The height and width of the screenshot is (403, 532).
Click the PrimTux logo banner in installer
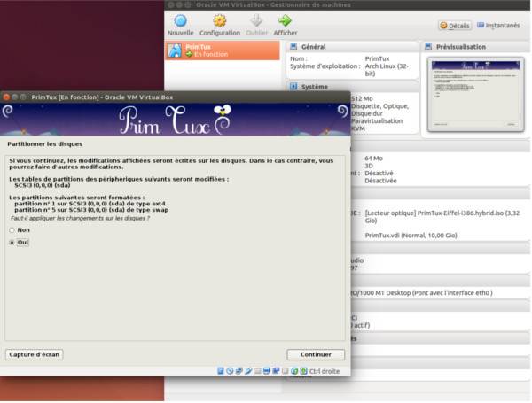click(x=175, y=120)
